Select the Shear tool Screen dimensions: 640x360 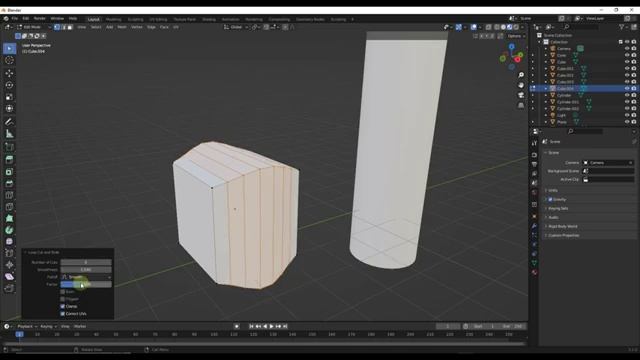click(x=9, y=277)
